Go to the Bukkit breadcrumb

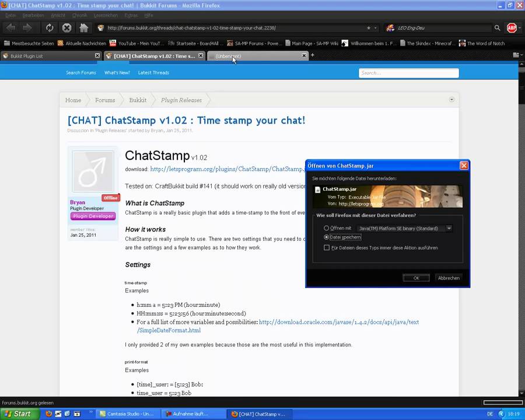click(x=138, y=100)
